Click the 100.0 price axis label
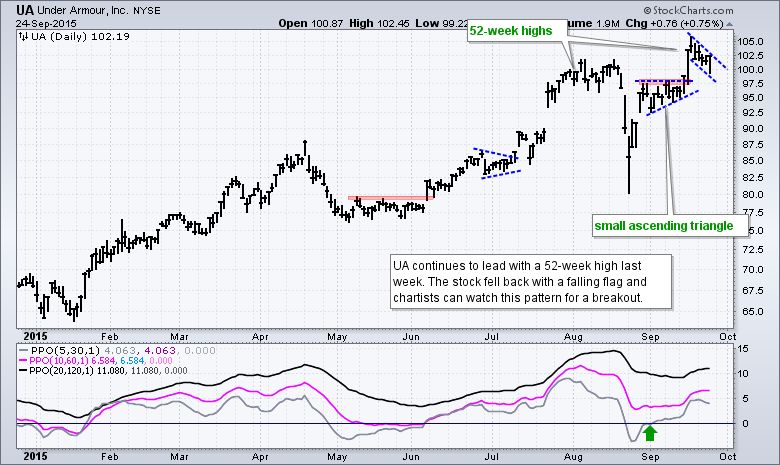Viewport: 780px width, 465px height. (750, 70)
